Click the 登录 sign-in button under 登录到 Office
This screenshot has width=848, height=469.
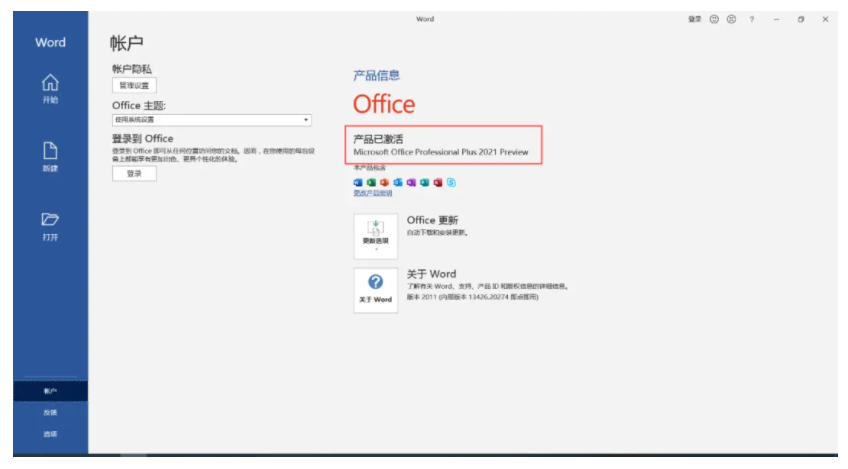click(x=134, y=174)
